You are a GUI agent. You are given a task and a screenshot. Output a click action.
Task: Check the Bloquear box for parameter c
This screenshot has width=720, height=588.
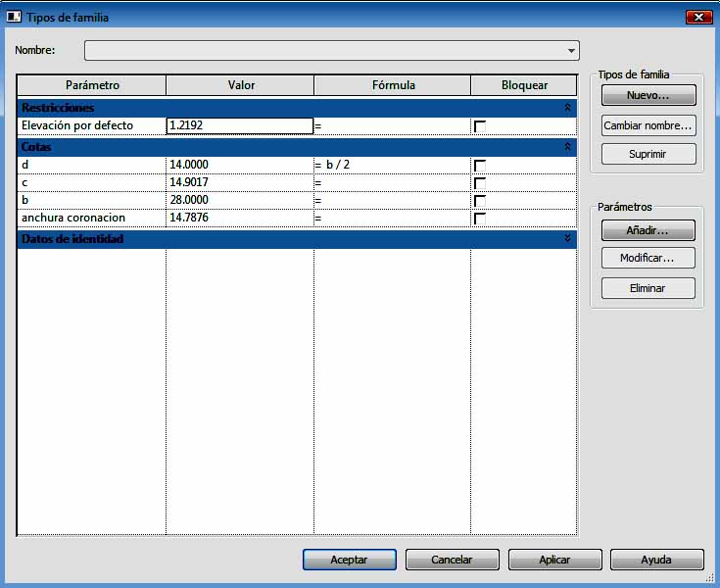480,182
